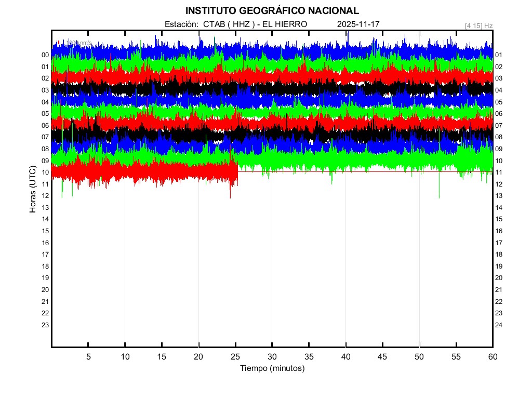Click the flat red line after trace ends

pos(364,172)
